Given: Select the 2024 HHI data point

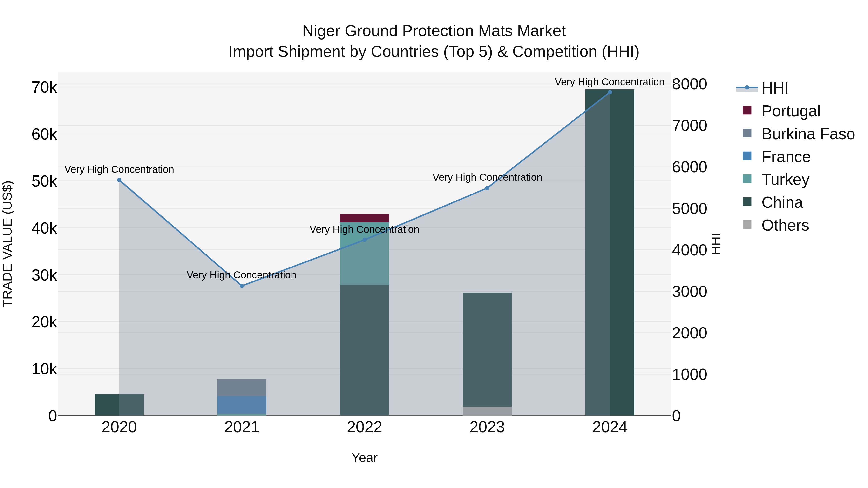Looking at the screenshot, I should coord(610,92).
